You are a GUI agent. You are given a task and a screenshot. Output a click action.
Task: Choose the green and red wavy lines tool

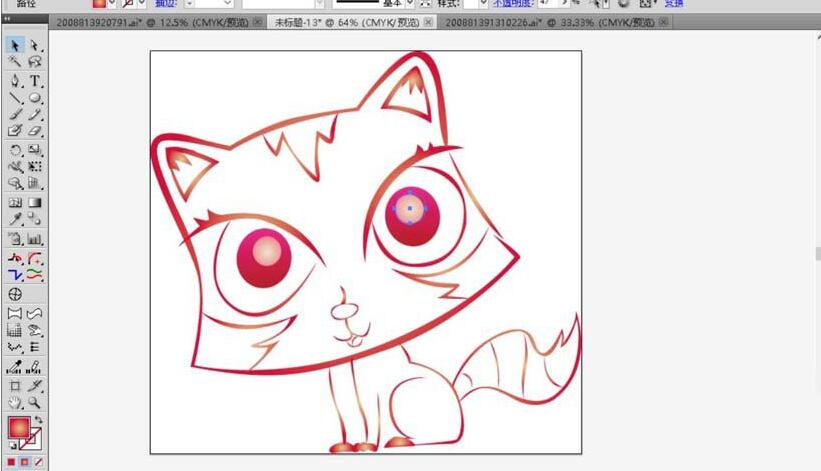[x=35, y=274]
